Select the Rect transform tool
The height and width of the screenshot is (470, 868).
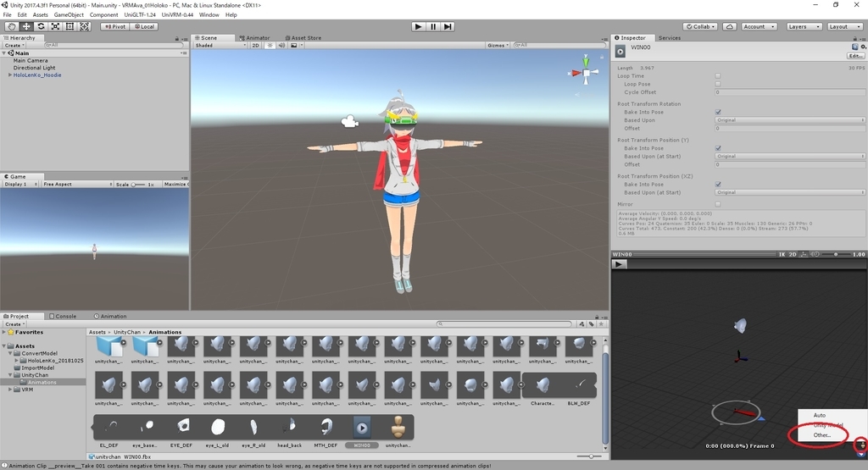click(70, 26)
